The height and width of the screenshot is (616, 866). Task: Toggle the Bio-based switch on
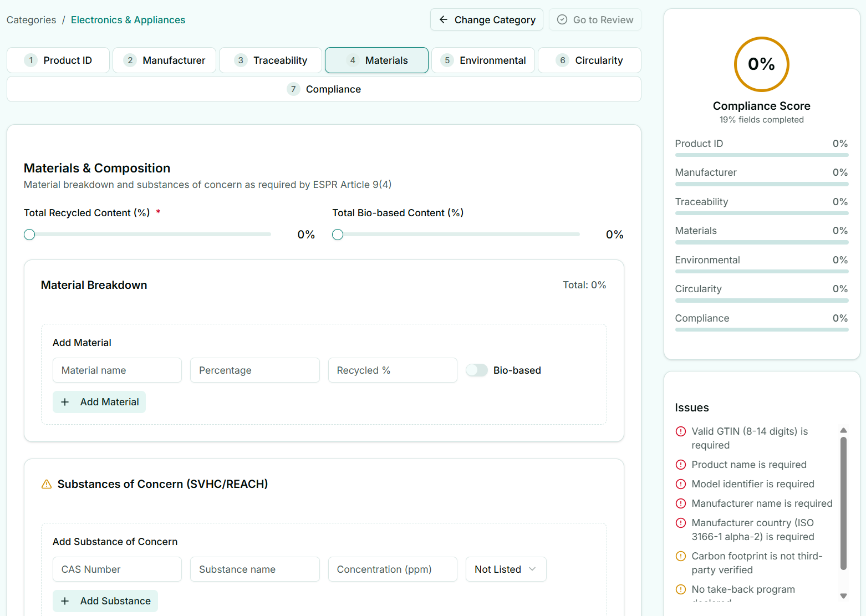click(x=476, y=370)
